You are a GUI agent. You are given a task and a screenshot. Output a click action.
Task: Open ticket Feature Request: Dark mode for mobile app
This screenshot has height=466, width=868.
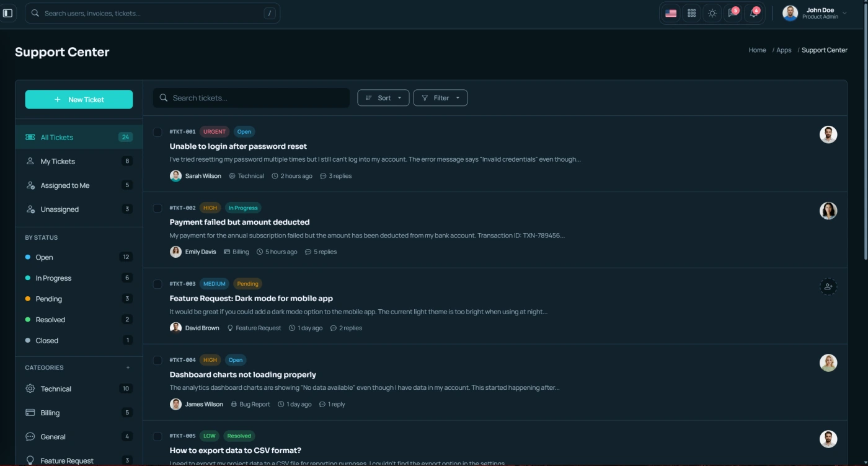click(251, 298)
